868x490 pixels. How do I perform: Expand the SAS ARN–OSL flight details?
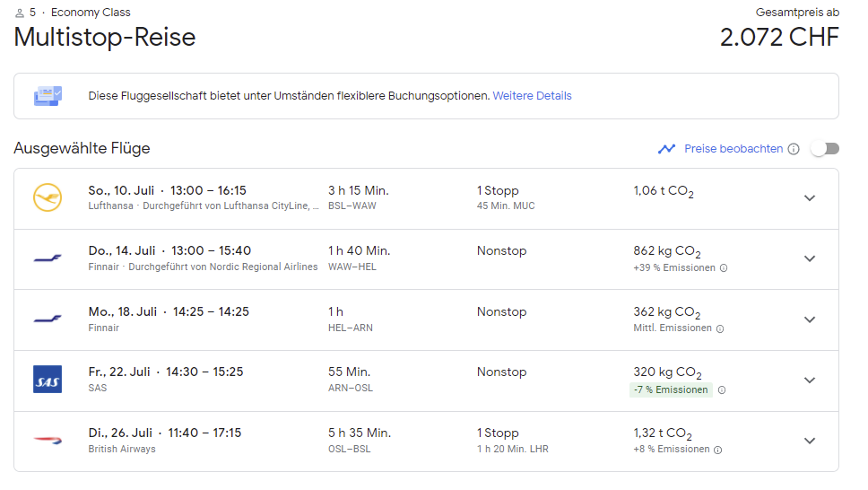810,380
